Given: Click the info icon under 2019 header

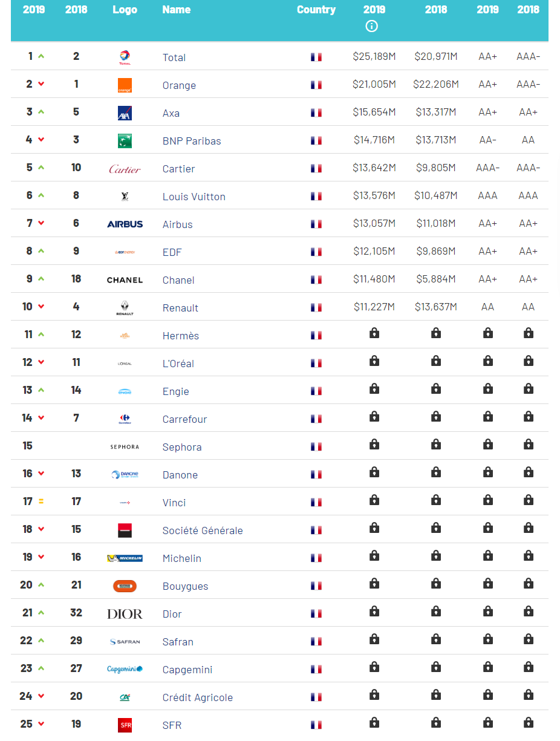Looking at the screenshot, I should tap(372, 26).
